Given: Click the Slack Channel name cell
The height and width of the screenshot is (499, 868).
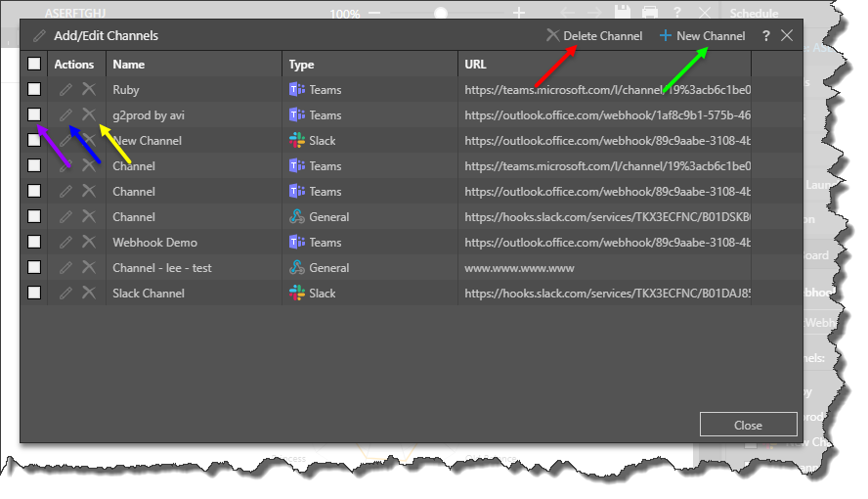Looking at the screenshot, I should [149, 294].
